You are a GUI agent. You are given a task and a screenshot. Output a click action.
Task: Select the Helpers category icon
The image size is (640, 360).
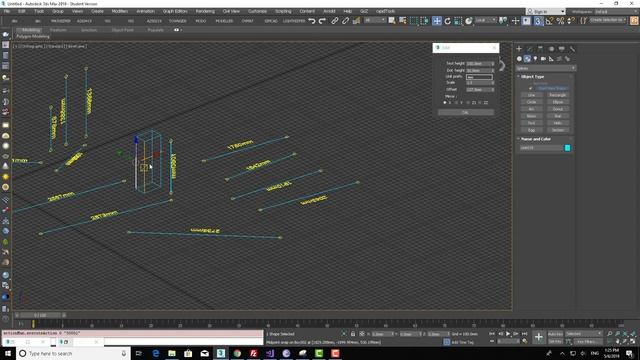coord(551,59)
